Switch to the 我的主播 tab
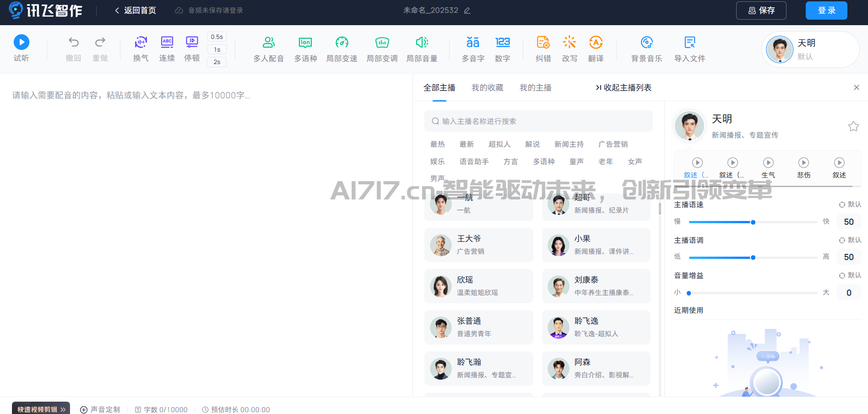Screen dimensions: 868x414 click(535, 87)
